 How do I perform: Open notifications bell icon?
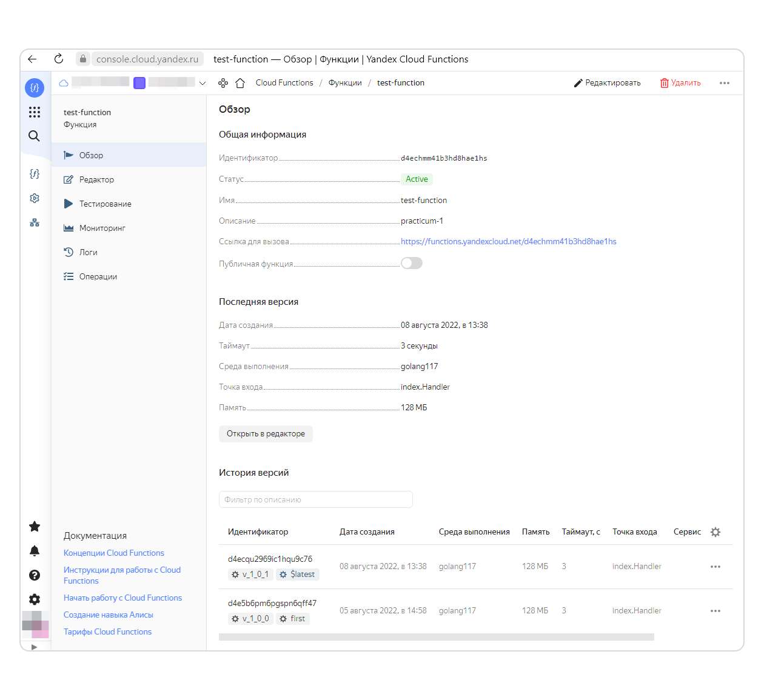[x=35, y=550]
